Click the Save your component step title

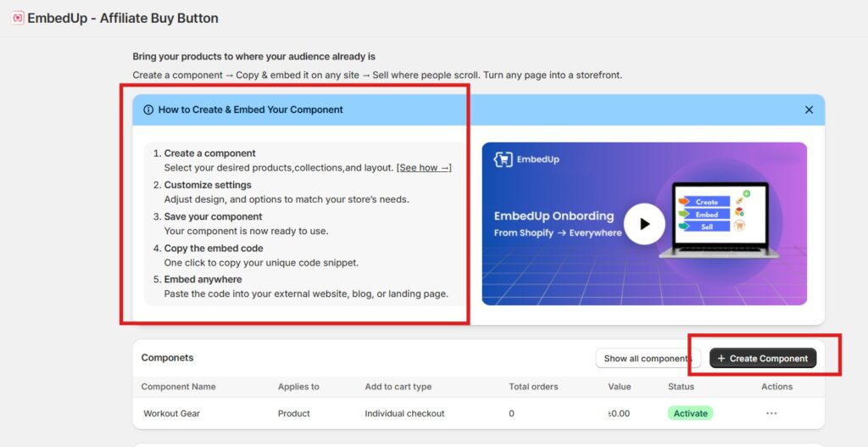click(213, 216)
